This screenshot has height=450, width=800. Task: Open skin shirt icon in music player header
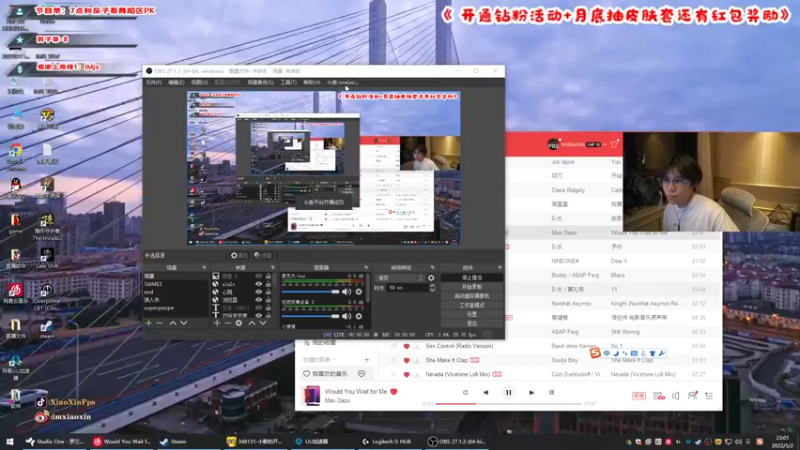click(x=614, y=144)
